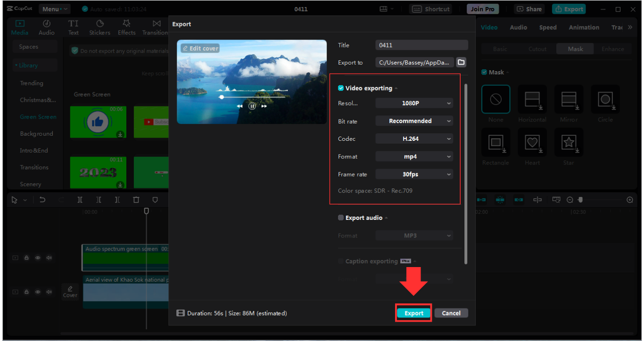Viewport: 644px width, 341px height.
Task: Hide the Aerial view Khao Sok track
Action: (x=38, y=292)
